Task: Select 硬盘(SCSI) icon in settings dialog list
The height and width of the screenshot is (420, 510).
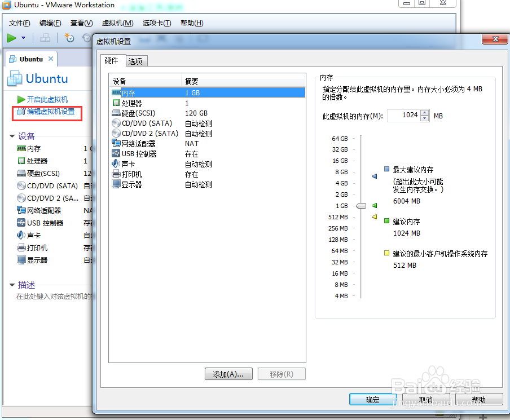Action: click(x=116, y=113)
